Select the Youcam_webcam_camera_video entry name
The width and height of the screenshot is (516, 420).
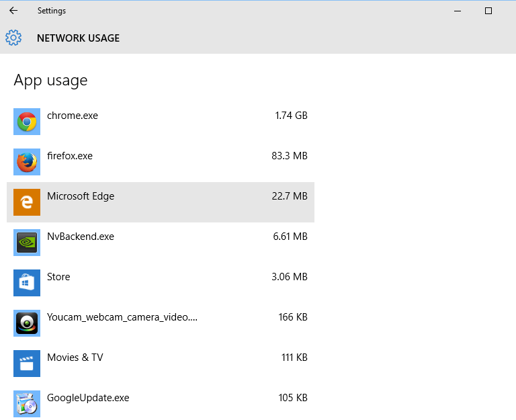coord(122,317)
